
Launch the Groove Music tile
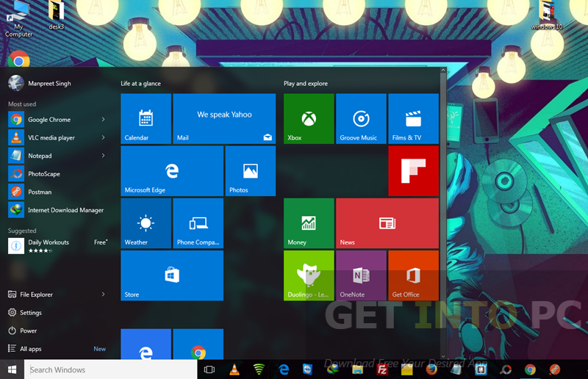[361, 119]
